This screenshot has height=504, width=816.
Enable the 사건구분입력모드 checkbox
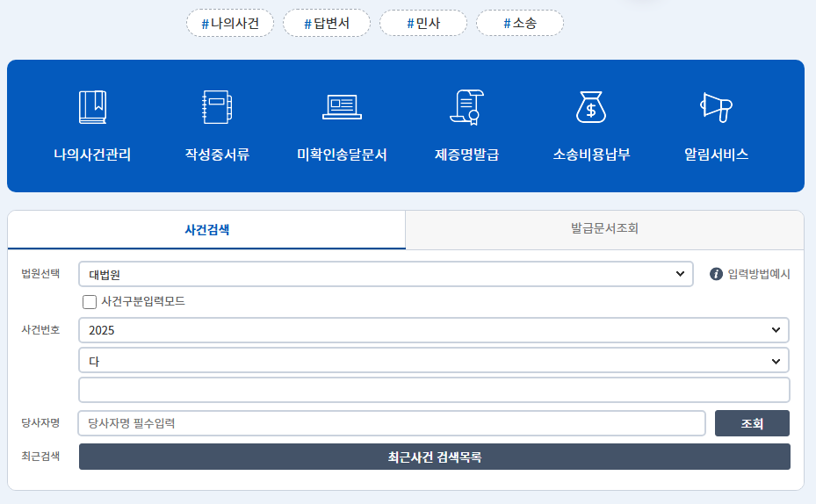pos(90,302)
